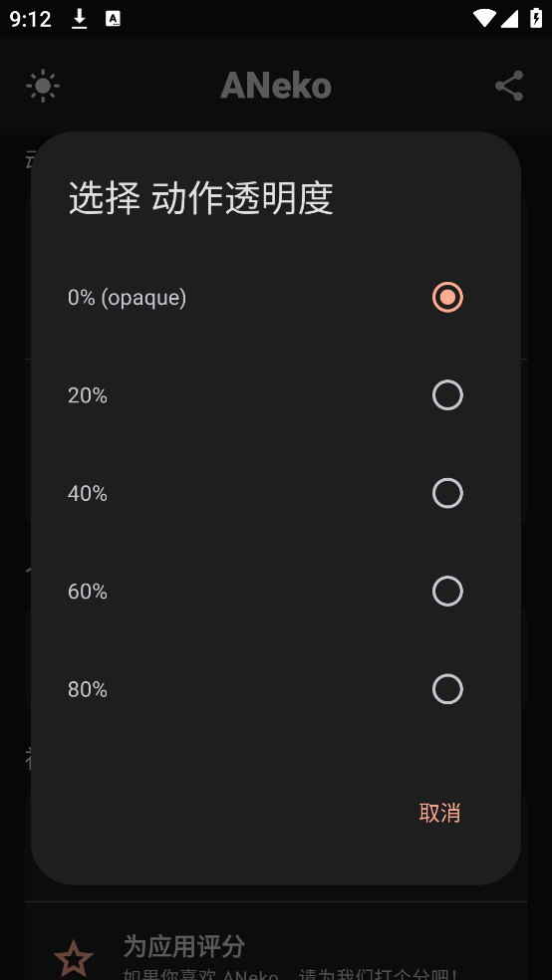Tap the 9:12 clock in status bar

[30, 19]
